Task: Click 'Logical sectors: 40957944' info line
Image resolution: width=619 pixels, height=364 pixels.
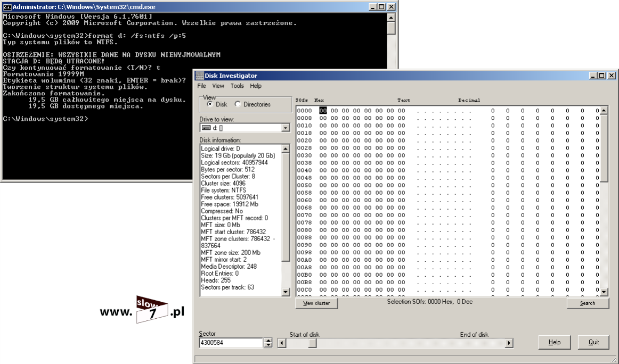Action: point(234,162)
